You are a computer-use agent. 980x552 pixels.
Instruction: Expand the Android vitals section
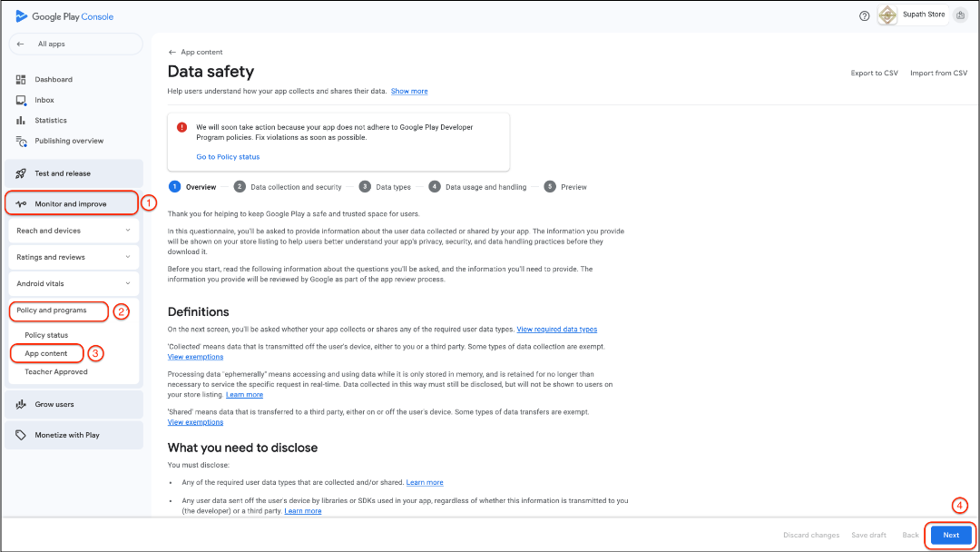point(128,283)
